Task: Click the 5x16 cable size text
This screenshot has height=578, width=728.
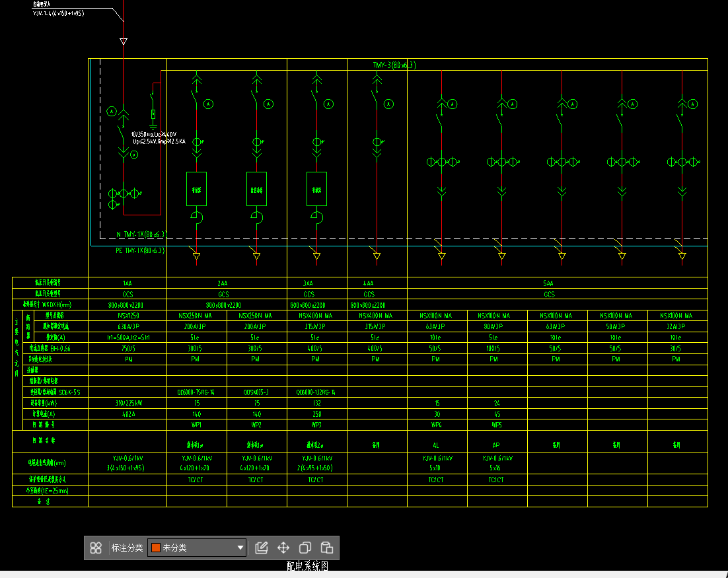Action: pyautogui.click(x=495, y=468)
